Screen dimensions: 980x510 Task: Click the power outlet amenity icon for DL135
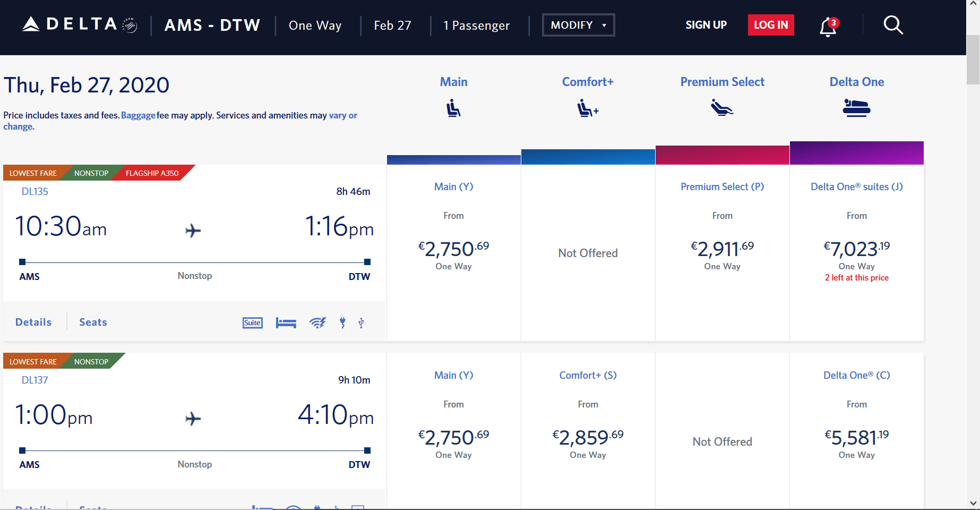click(343, 322)
